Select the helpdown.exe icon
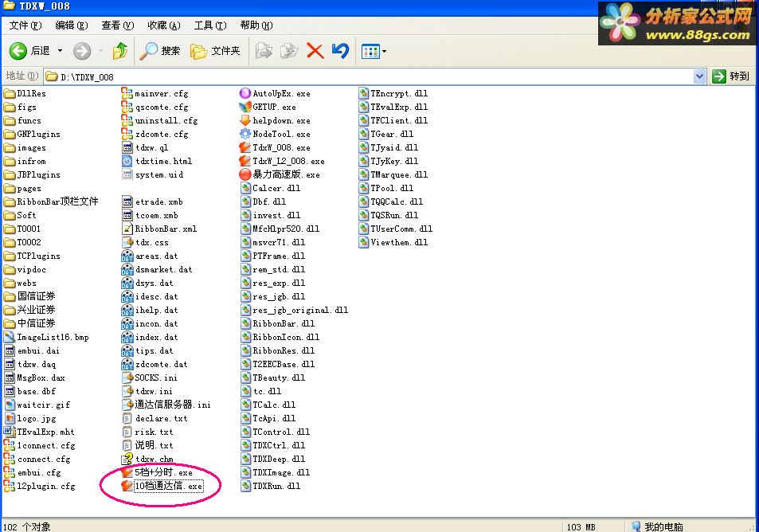Viewport: 759px width, 532px height. 245,120
